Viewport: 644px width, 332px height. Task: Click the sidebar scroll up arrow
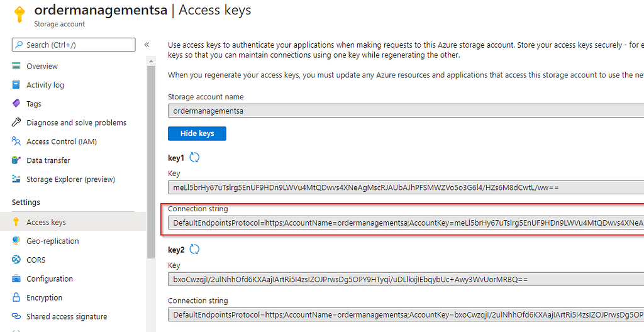(151, 62)
